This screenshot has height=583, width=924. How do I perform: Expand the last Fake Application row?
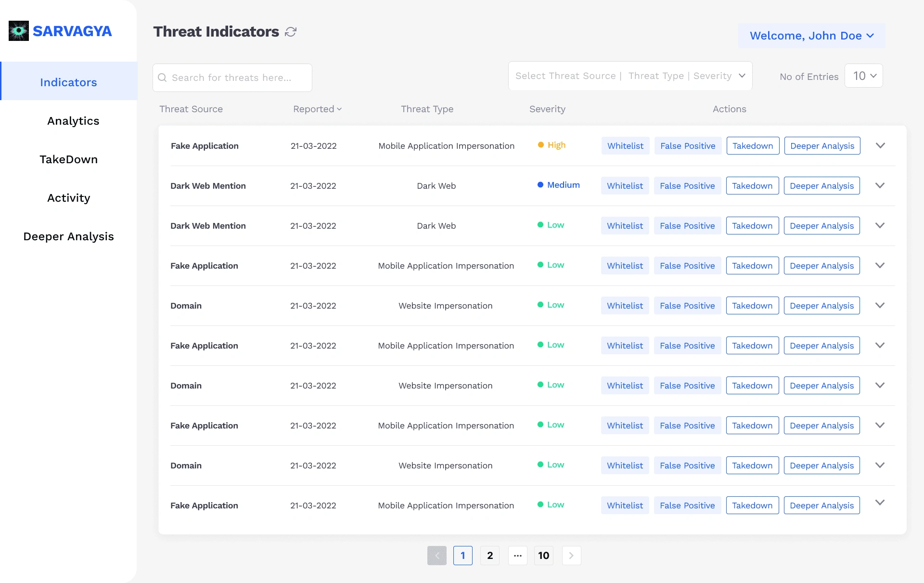(880, 502)
